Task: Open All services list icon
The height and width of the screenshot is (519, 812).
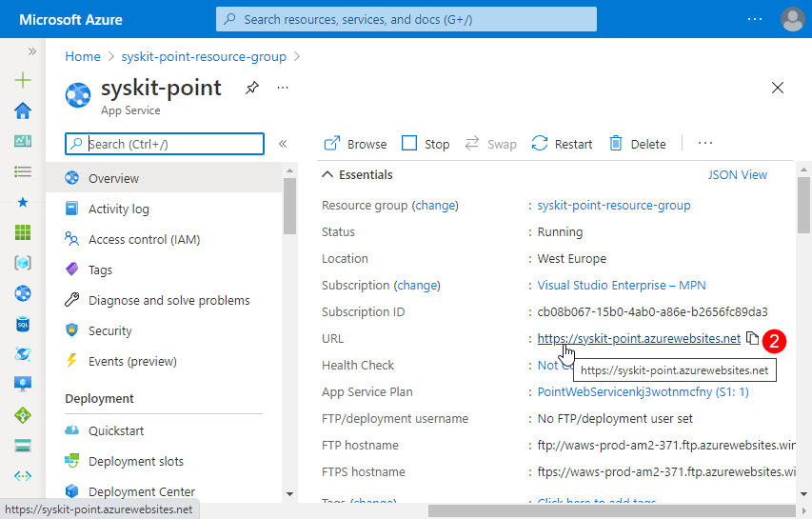Action: click(x=23, y=171)
